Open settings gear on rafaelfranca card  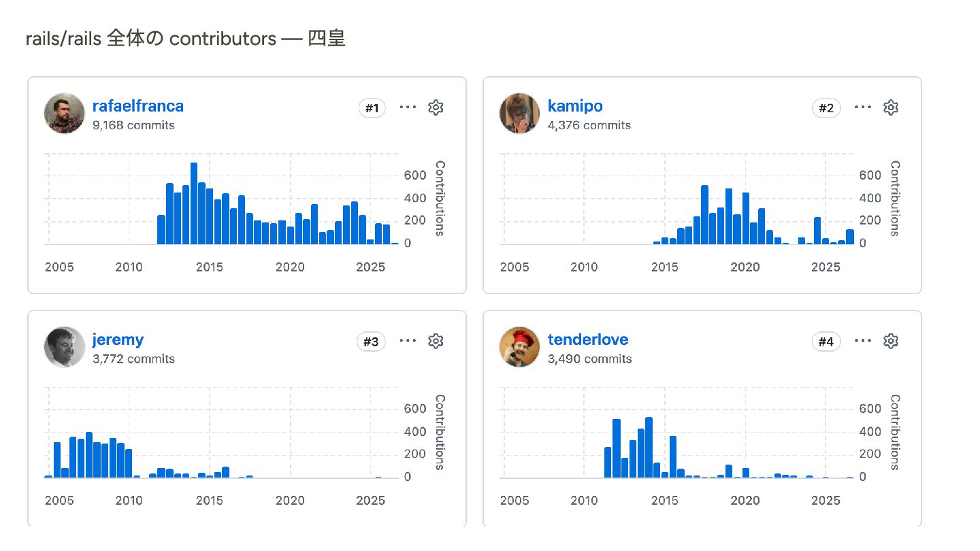436,107
